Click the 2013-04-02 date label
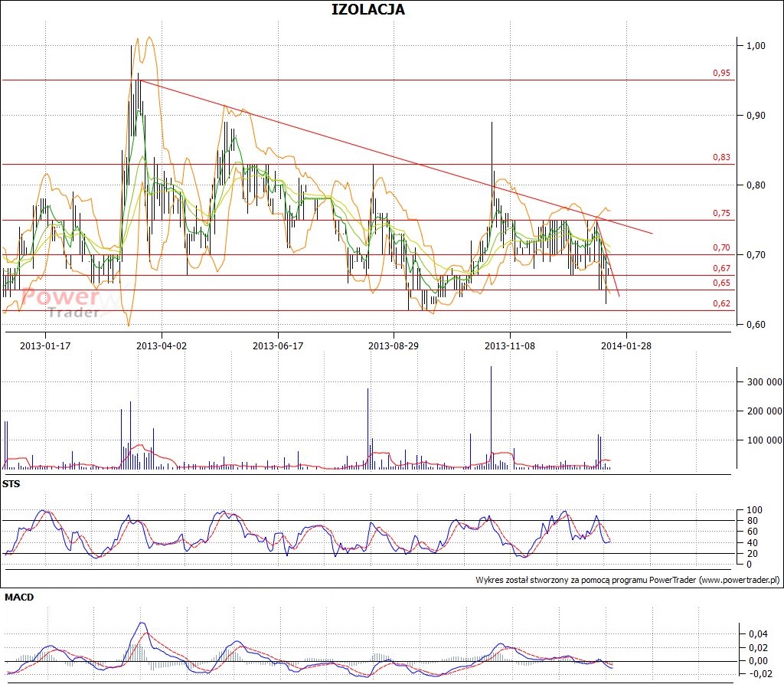The height and width of the screenshot is (694, 784). 162,345
